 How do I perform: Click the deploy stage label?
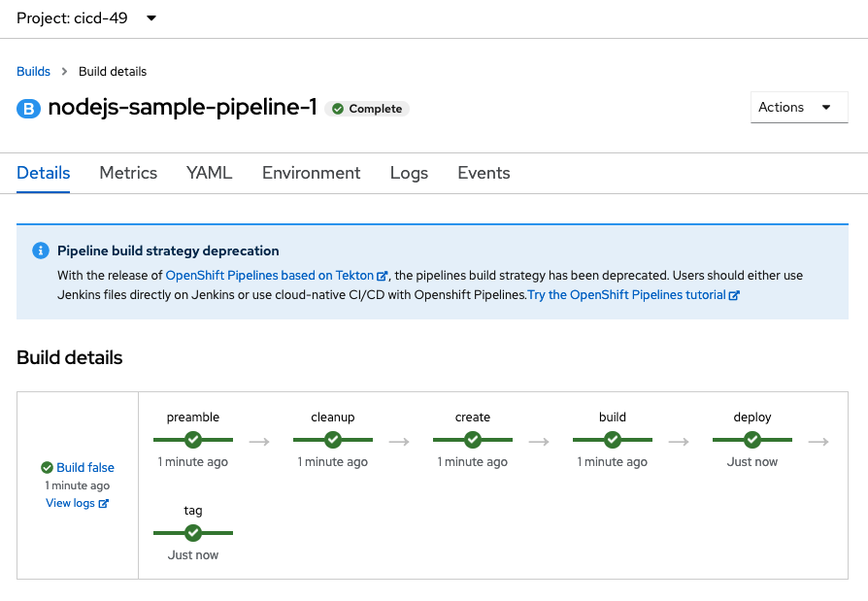[x=752, y=417]
